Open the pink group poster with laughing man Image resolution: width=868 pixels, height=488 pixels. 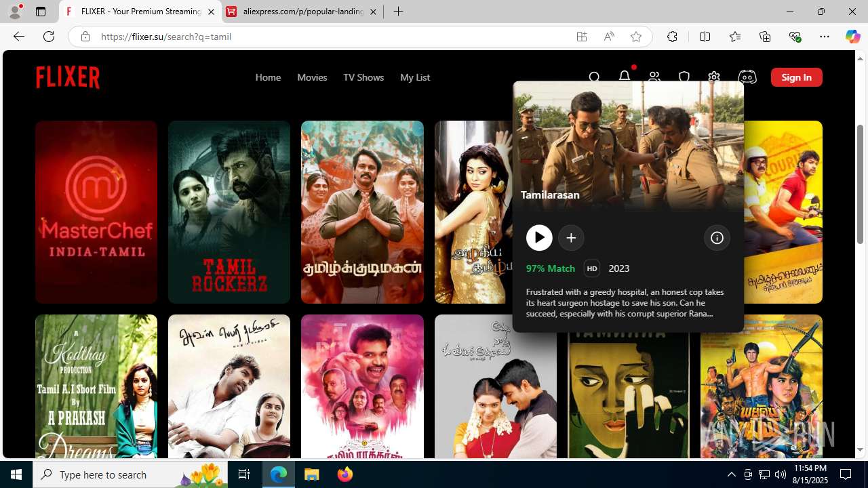(x=362, y=386)
